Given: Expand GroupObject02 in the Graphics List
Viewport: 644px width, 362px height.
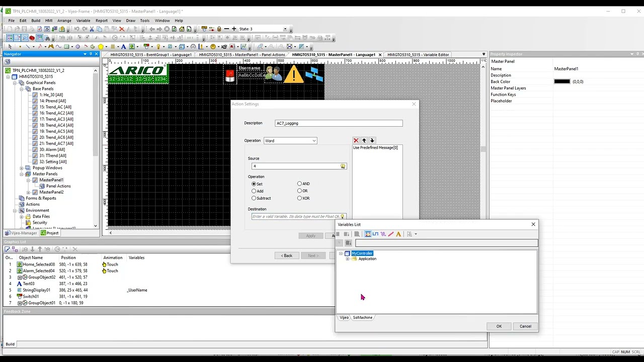Looking at the screenshot, I should pyautogui.click(x=20, y=278).
